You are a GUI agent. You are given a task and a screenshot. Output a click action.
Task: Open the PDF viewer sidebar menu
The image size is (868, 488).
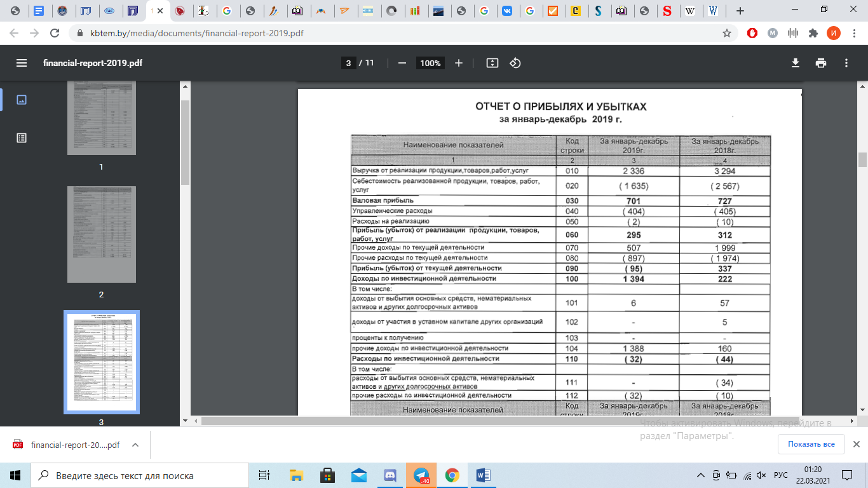point(22,63)
